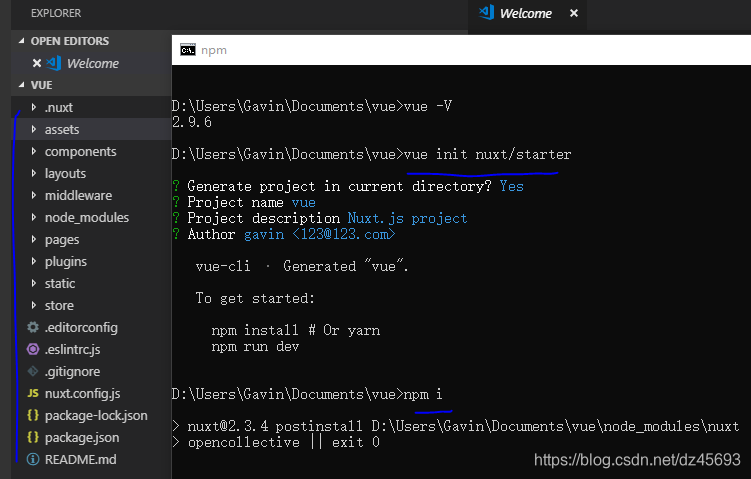Click the 'npm i' command in terminal
This screenshot has width=751, height=479.
pyautogui.click(x=423, y=394)
